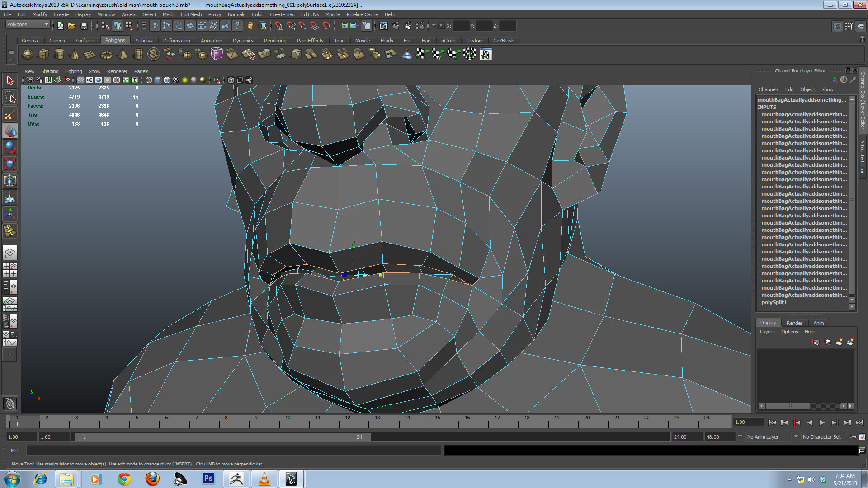Viewport: 868px width, 488px height.
Task: Select the Lasso selection tool
Action: tap(10, 97)
